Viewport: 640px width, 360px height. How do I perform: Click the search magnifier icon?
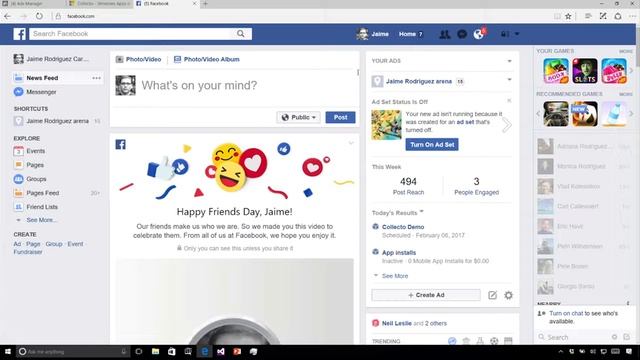coord(241,34)
